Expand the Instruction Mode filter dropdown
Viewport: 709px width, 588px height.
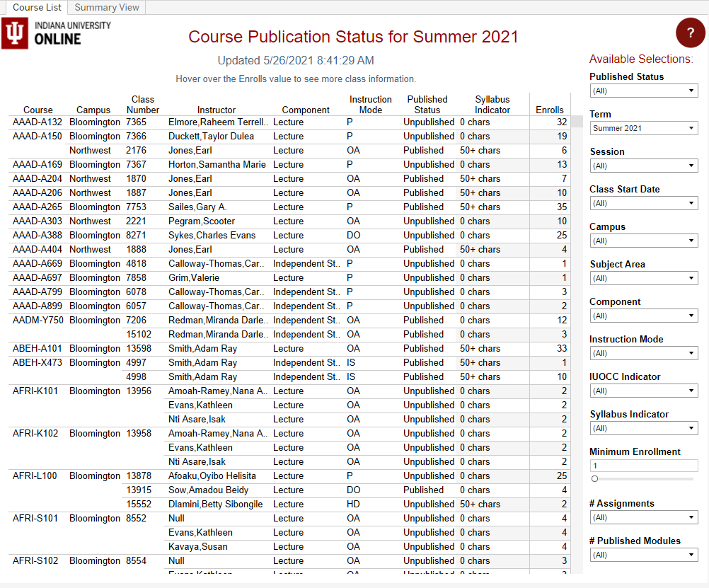pyautogui.click(x=643, y=353)
